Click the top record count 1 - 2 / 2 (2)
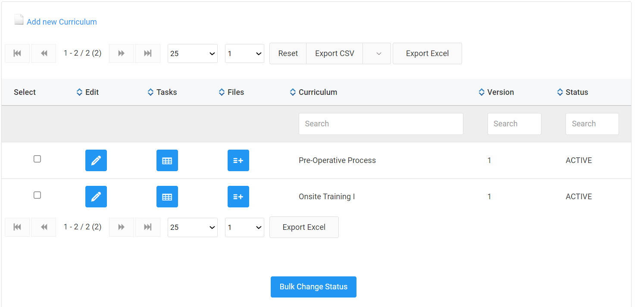 [82, 53]
